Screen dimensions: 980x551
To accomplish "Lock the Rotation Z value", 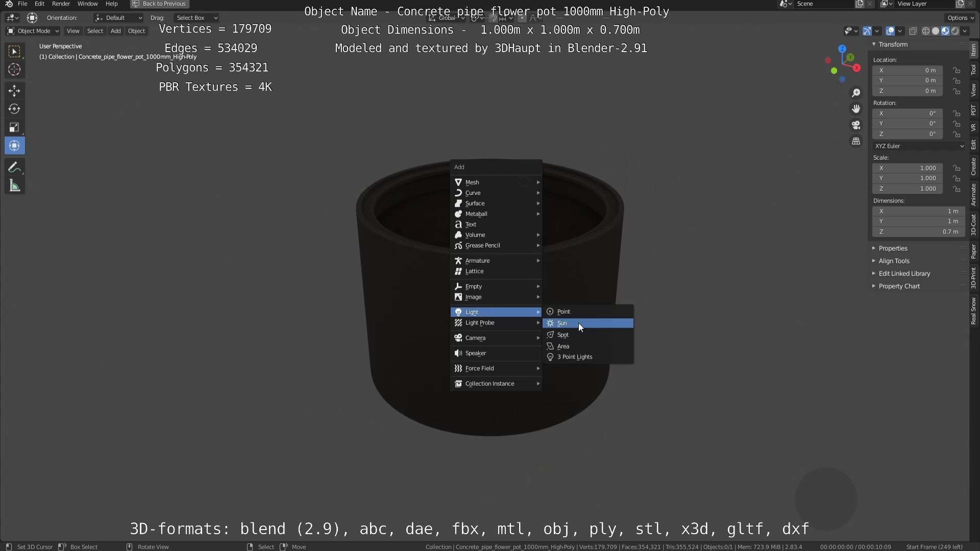I will click(957, 134).
